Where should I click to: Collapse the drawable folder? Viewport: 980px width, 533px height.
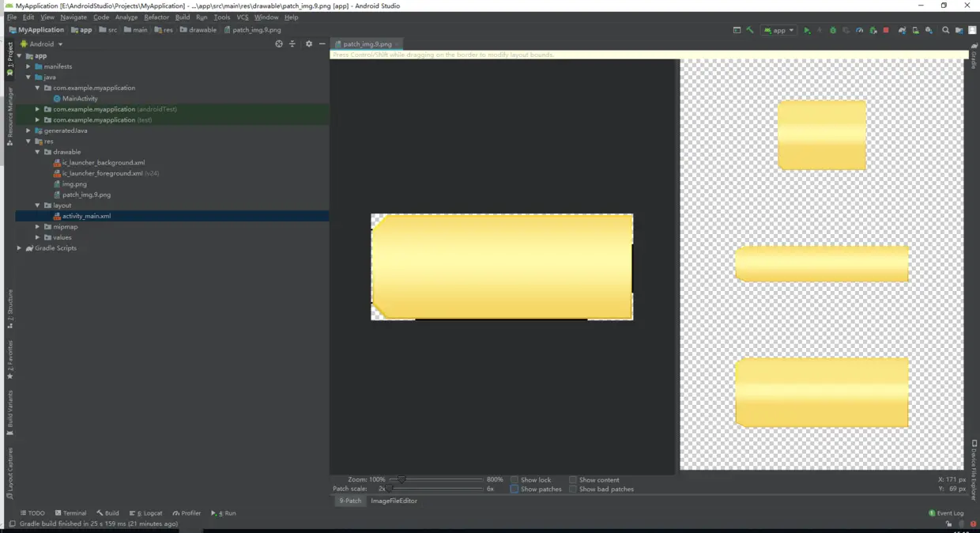[37, 152]
